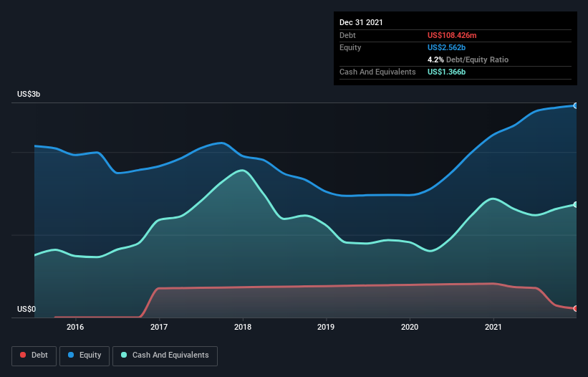The height and width of the screenshot is (377, 588).
Task: Click the Equity label in tooltip
Action: pyautogui.click(x=350, y=47)
